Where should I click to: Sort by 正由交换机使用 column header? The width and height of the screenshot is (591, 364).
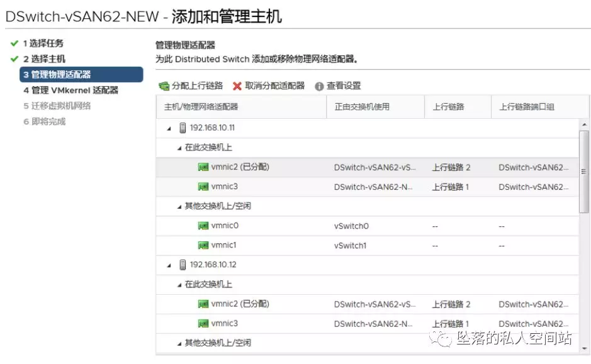point(375,107)
